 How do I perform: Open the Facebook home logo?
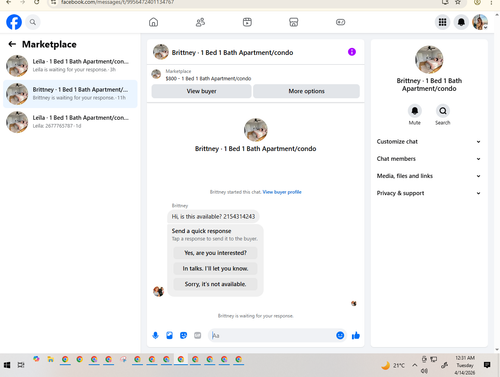[14, 22]
